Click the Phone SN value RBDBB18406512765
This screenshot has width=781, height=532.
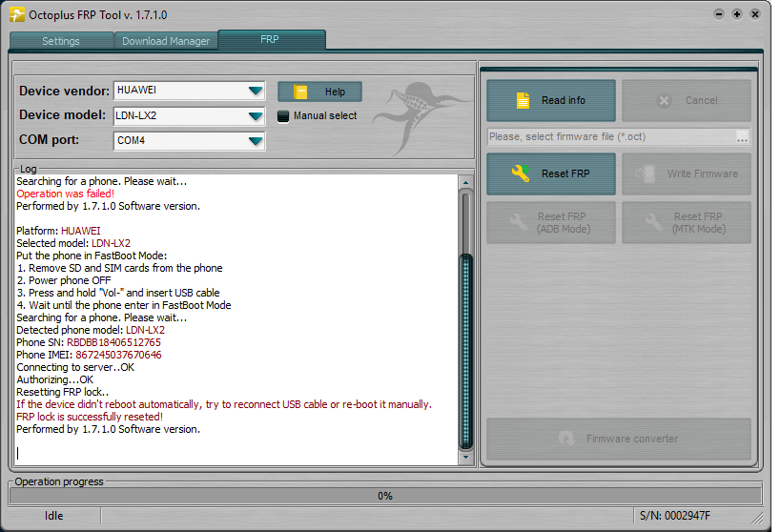pos(113,342)
